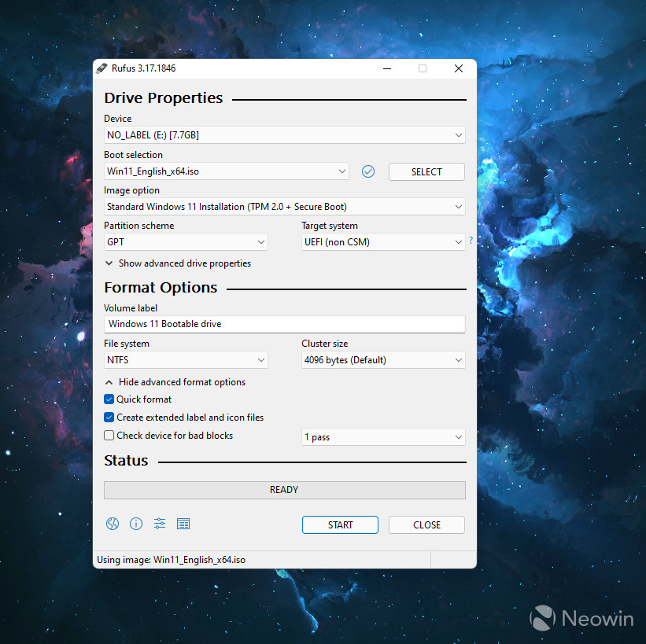Click the Target system help question mark
The width and height of the screenshot is (646, 644).
471,240
